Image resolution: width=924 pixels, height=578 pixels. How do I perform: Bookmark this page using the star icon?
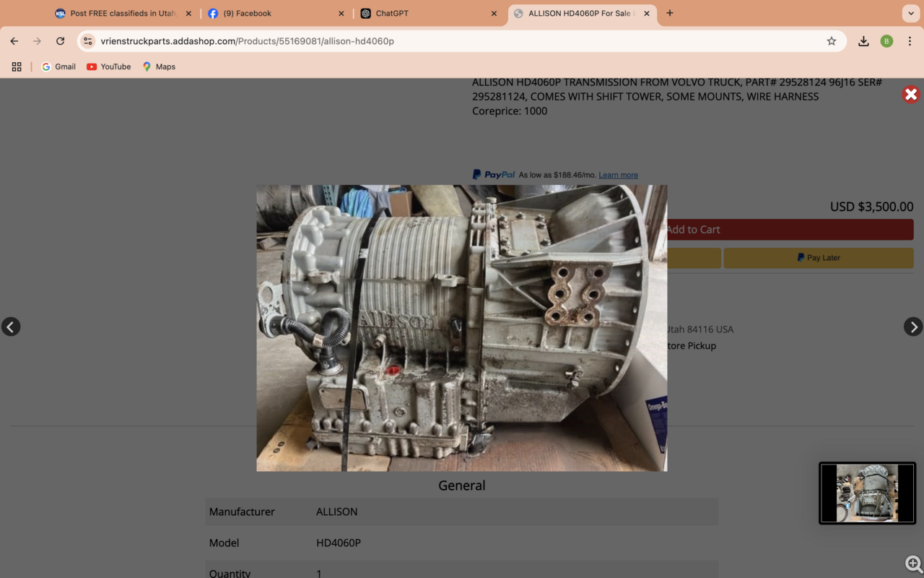832,41
